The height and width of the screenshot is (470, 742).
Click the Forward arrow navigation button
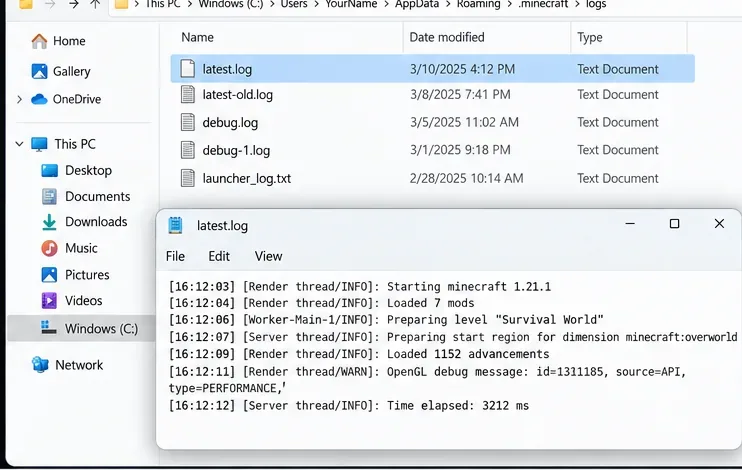[x=73, y=4]
